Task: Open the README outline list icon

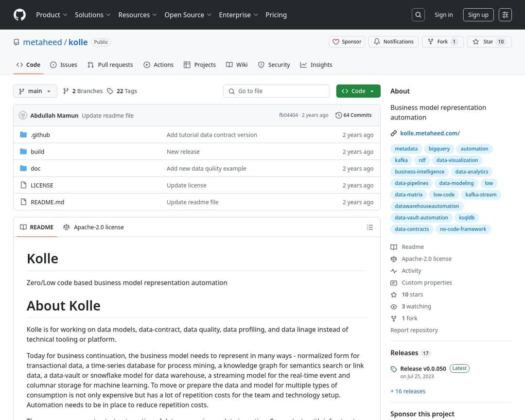Action: 369,227
